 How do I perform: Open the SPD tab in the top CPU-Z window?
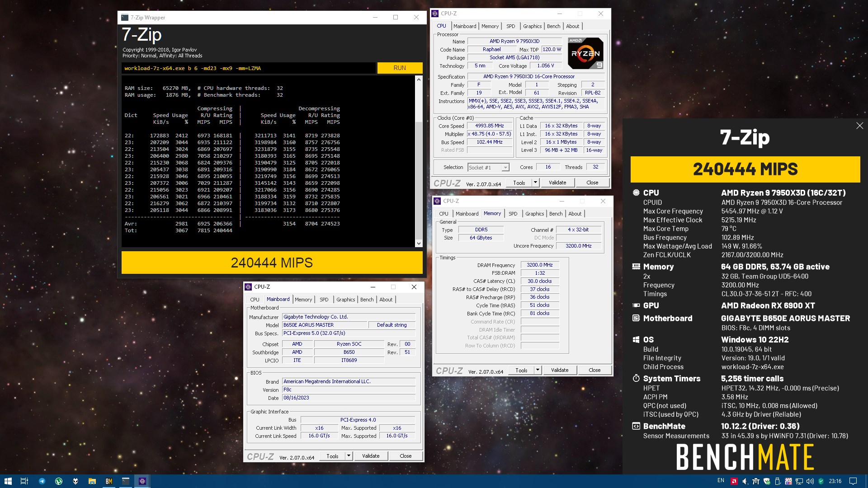click(x=510, y=26)
